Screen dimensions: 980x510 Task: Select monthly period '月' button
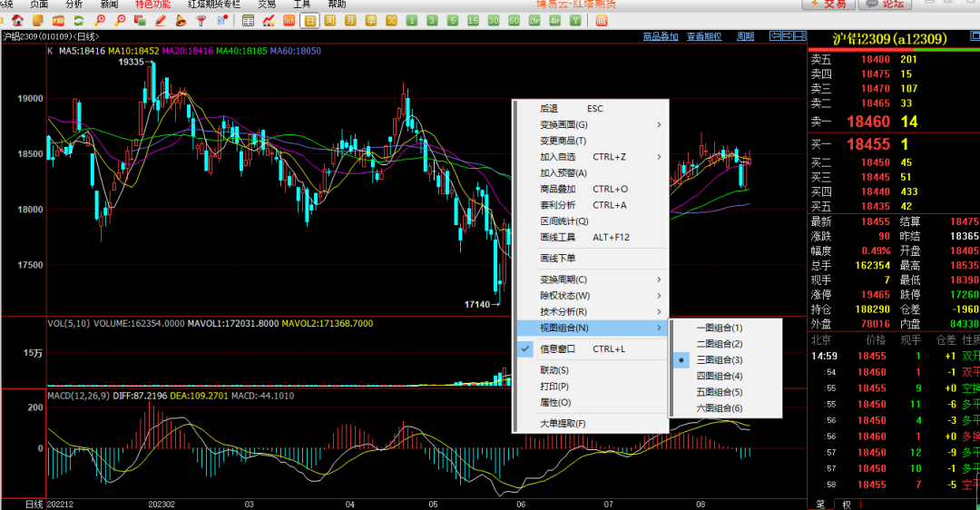tap(350, 21)
